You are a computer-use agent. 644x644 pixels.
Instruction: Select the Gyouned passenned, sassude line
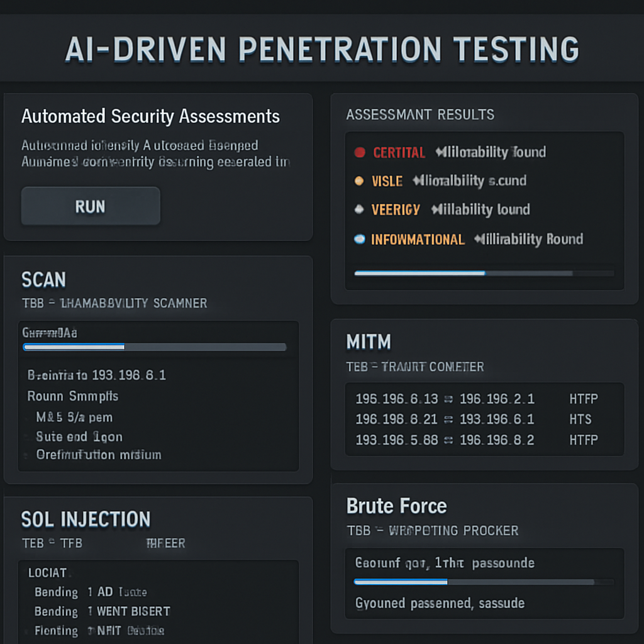point(440,603)
